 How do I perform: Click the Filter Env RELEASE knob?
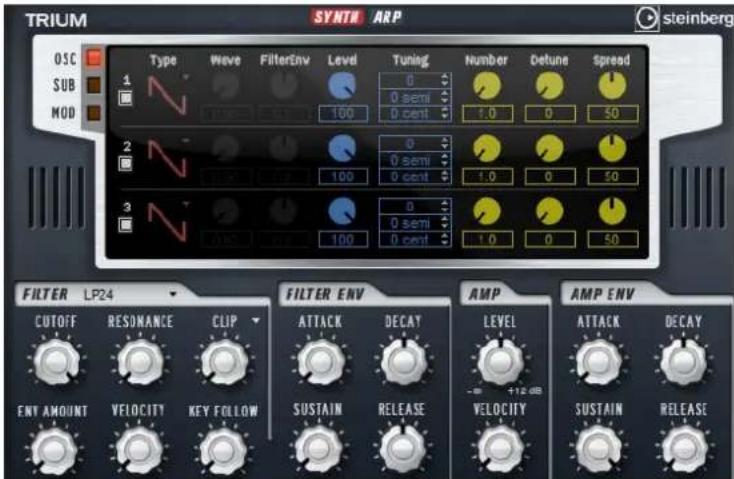pos(403,449)
